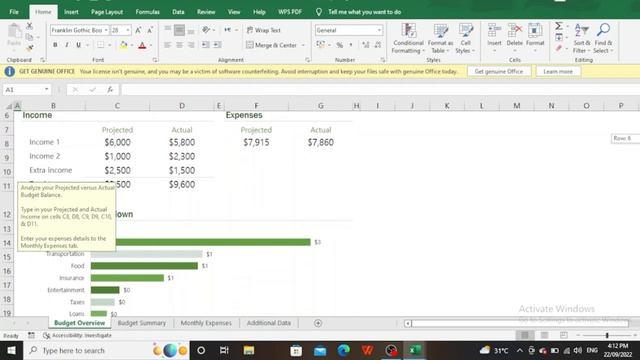
Task: Click Get genuine Office button
Action: [499, 71]
